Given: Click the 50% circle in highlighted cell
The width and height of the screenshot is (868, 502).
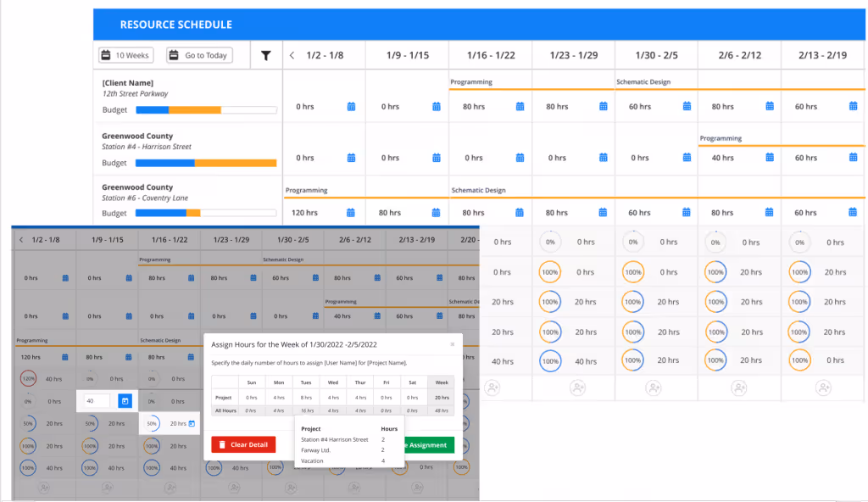Looking at the screenshot, I should tap(151, 424).
